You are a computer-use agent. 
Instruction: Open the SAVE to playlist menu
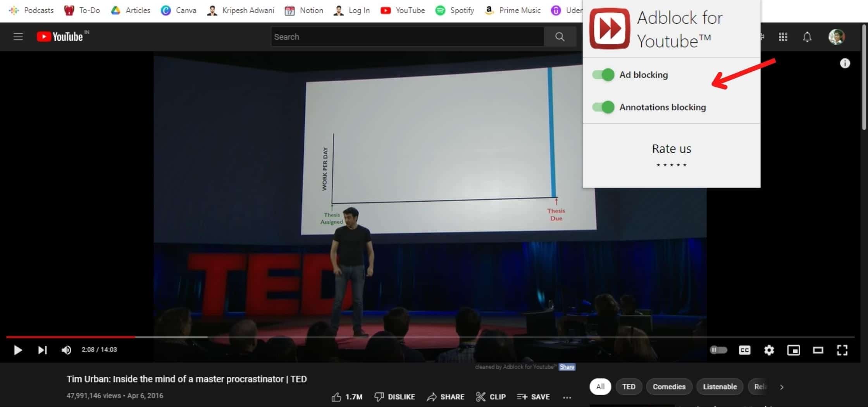click(x=533, y=397)
